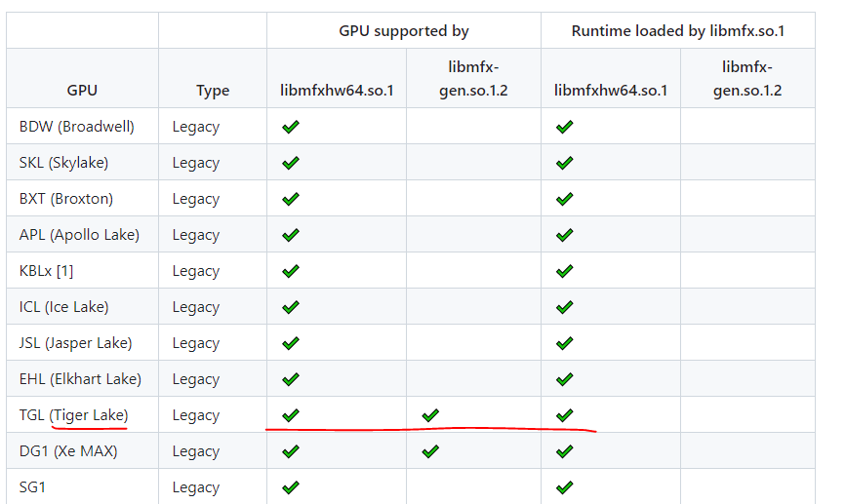Click Legacy type in KBLx row
Screen dimensions: 846x504
pos(196,272)
